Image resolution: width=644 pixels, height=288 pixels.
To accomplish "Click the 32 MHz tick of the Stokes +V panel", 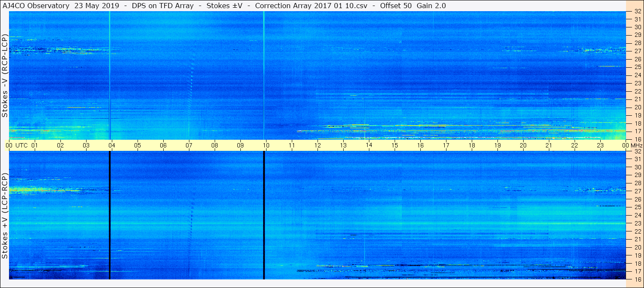I will pos(637,151).
